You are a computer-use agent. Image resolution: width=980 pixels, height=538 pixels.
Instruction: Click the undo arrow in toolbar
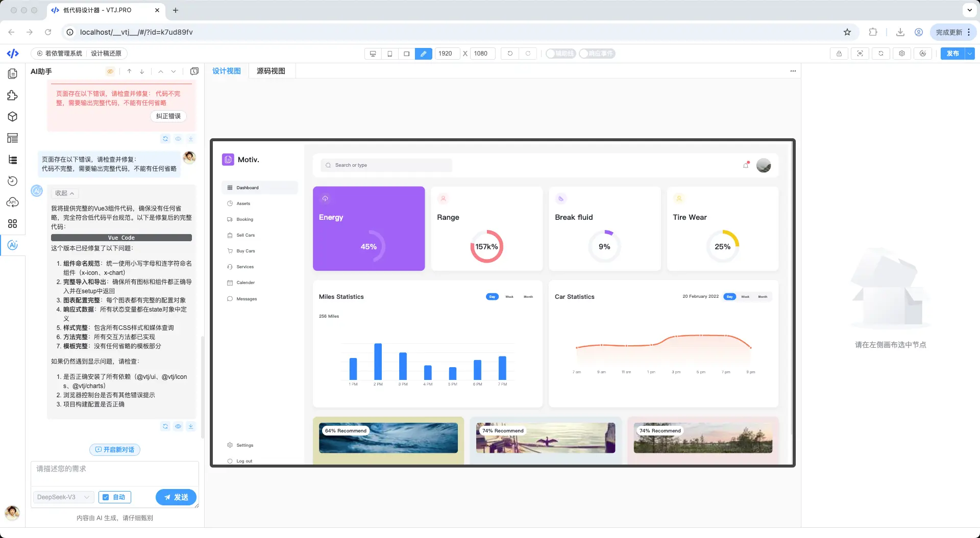[x=510, y=54]
